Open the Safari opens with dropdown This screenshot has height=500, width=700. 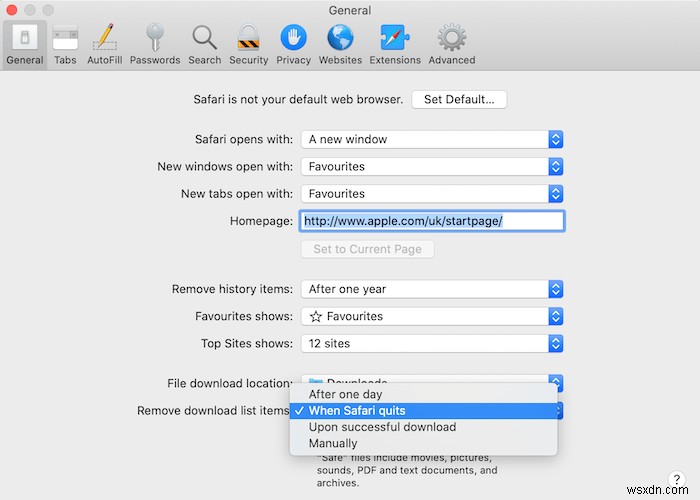[432, 139]
